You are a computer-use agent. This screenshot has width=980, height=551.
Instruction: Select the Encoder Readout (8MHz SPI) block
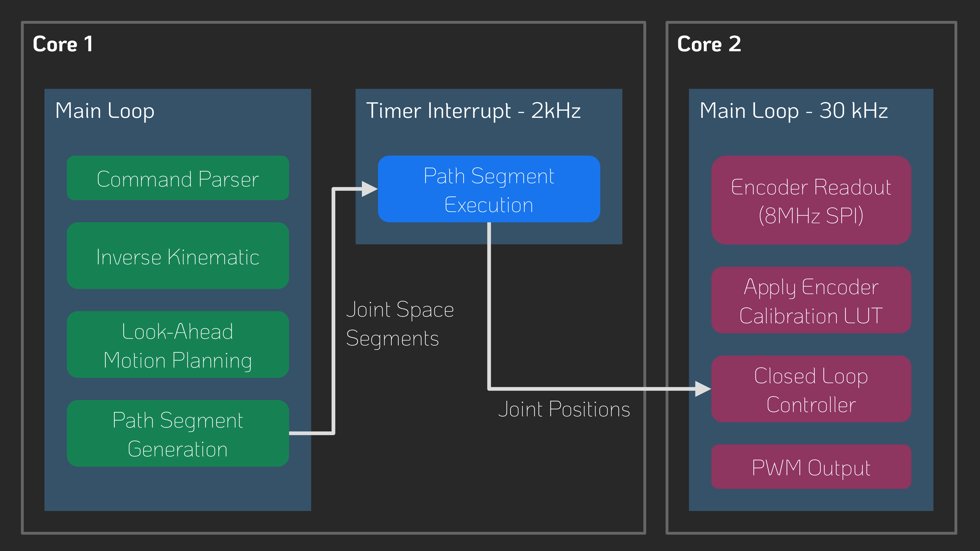click(x=811, y=200)
